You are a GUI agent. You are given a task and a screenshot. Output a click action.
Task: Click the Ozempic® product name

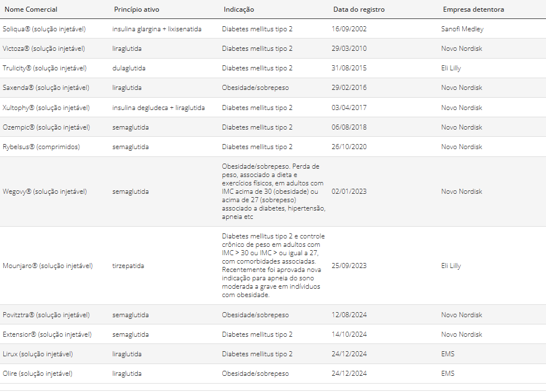(x=46, y=127)
